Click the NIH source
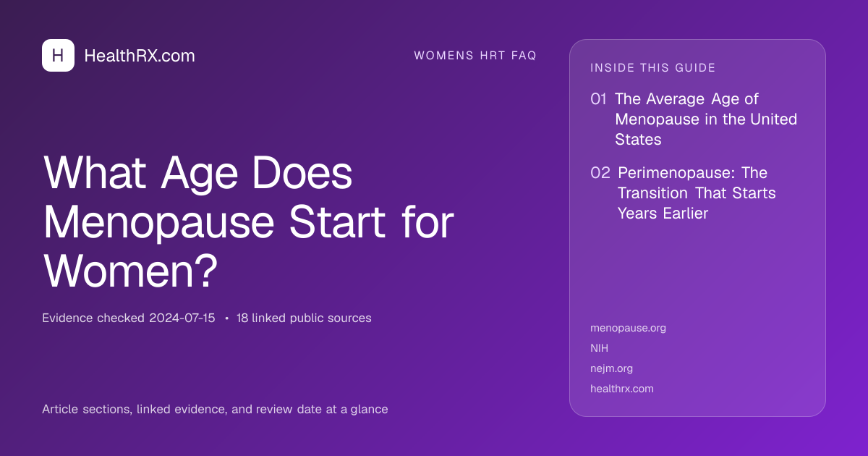This screenshot has width=868, height=456. pos(599,348)
